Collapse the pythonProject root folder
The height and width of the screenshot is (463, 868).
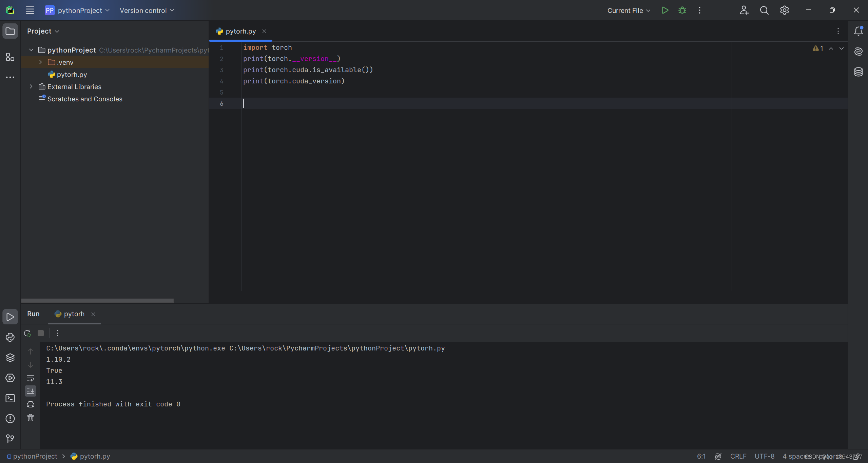click(x=31, y=50)
